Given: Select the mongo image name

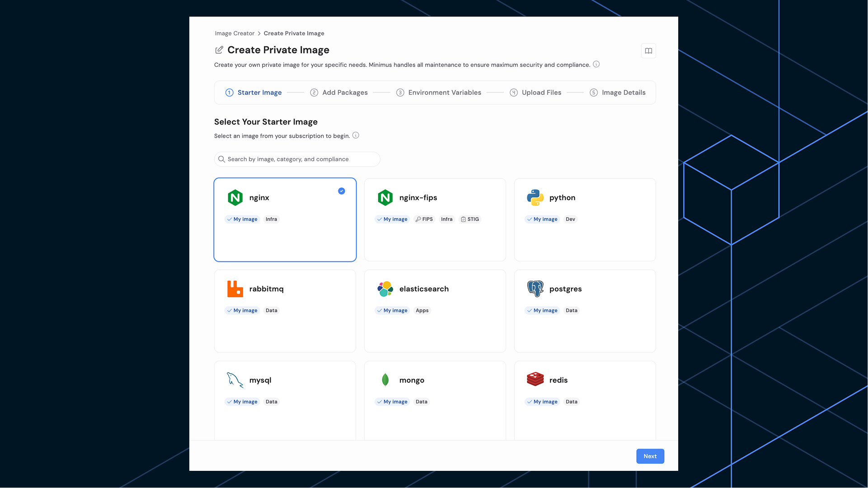Looking at the screenshot, I should point(412,380).
